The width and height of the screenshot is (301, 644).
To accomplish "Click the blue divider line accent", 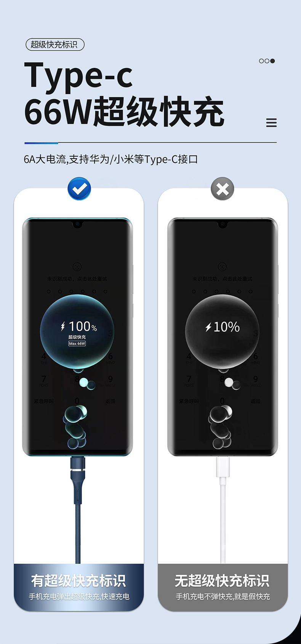I will click(41, 143).
